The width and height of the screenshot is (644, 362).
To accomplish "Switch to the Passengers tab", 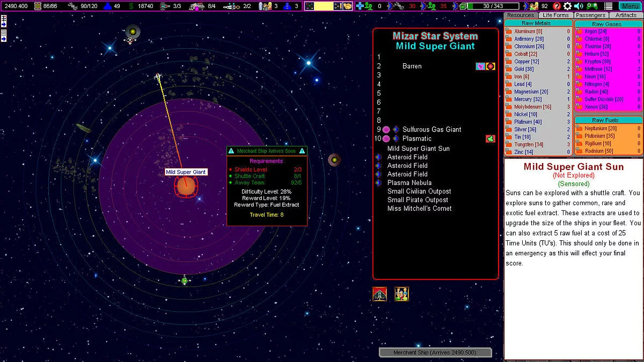I will [590, 16].
